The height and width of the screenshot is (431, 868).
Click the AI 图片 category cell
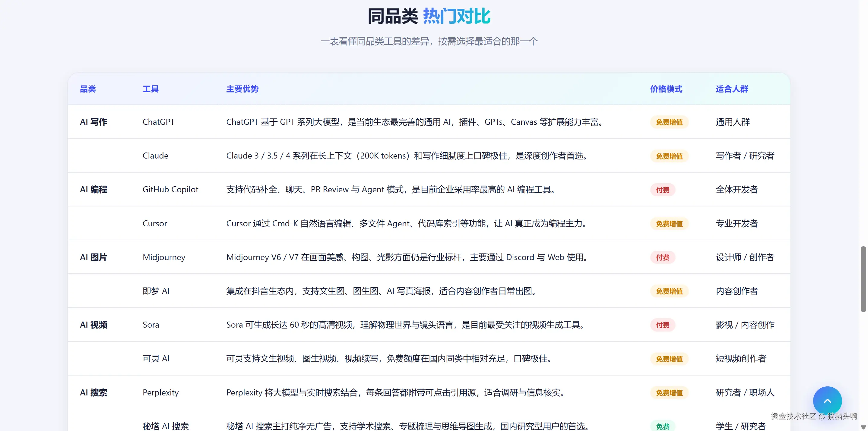coord(94,257)
